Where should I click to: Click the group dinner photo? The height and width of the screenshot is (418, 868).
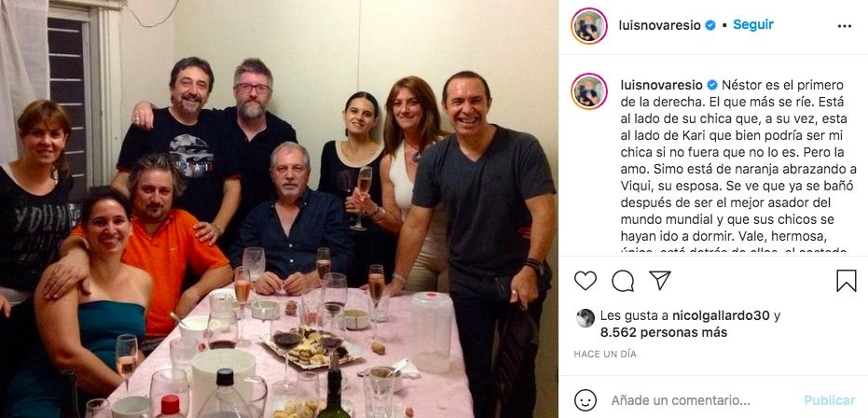tap(279, 209)
